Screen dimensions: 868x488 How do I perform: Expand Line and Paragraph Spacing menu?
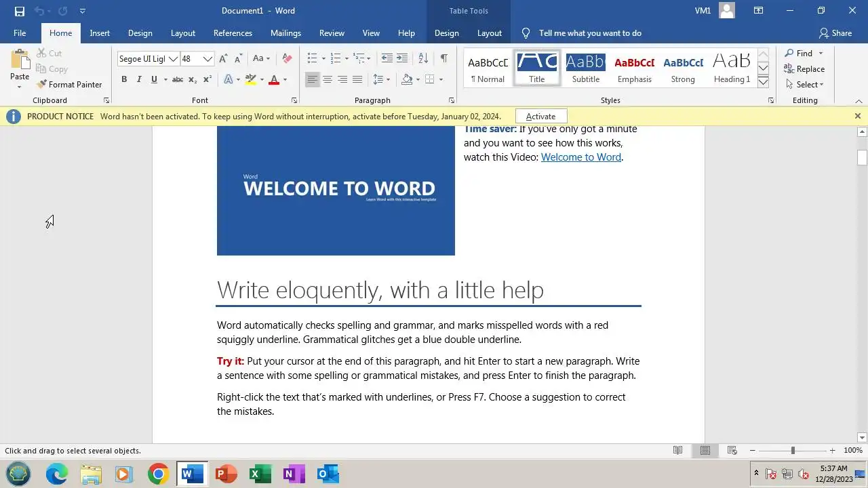(382, 79)
